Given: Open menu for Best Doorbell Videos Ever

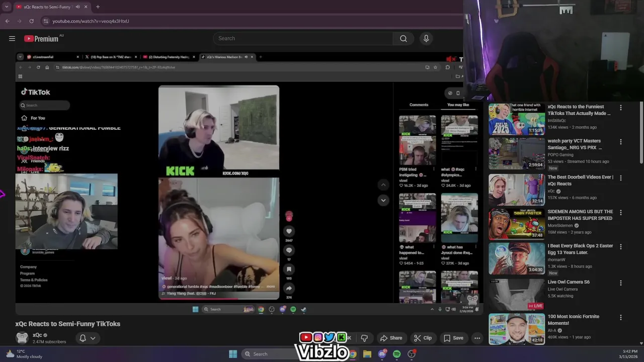Looking at the screenshot, I should pyautogui.click(x=621, y=178).
